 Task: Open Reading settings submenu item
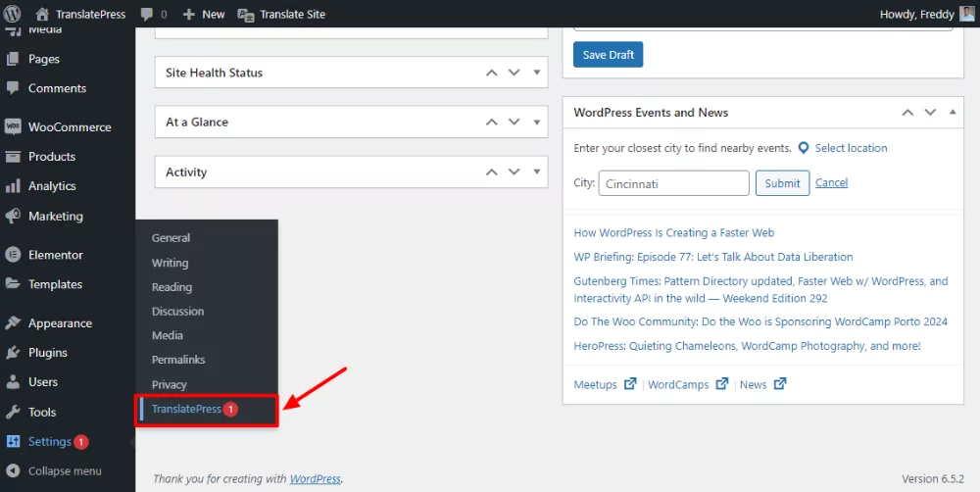(171, 287)
